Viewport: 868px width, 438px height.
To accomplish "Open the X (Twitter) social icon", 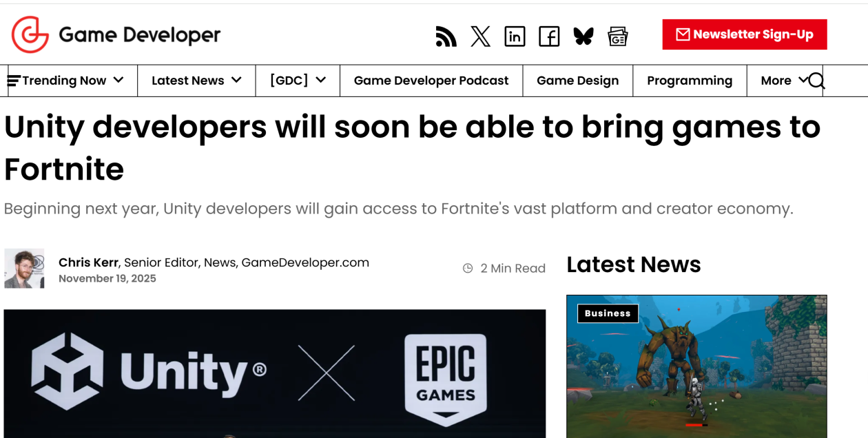I will click(x=480, y=36).
